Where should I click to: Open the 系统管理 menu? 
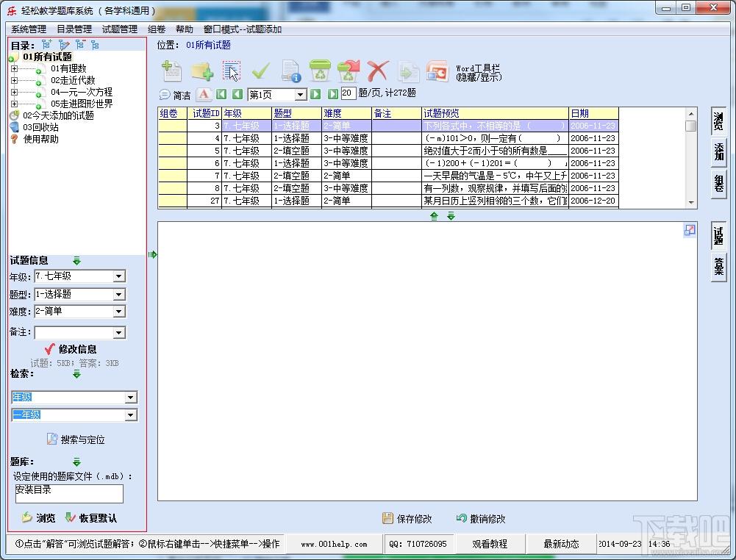29,29
